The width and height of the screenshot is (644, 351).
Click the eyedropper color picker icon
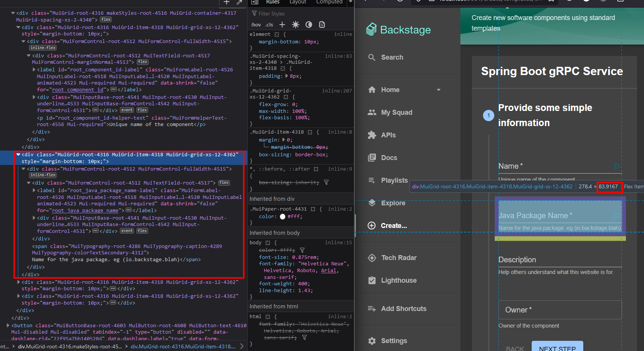tap(239, 2)
